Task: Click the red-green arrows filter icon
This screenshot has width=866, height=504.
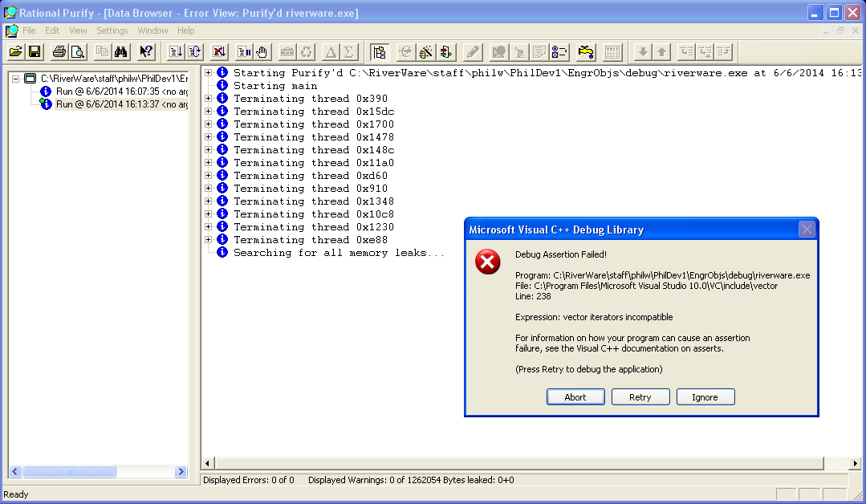Action: 445,52
